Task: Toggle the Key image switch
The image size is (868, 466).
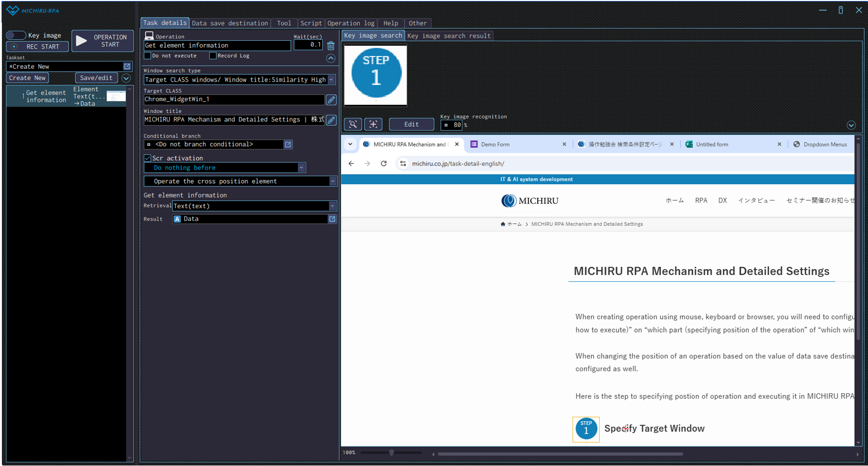Action: click(16, 35)
